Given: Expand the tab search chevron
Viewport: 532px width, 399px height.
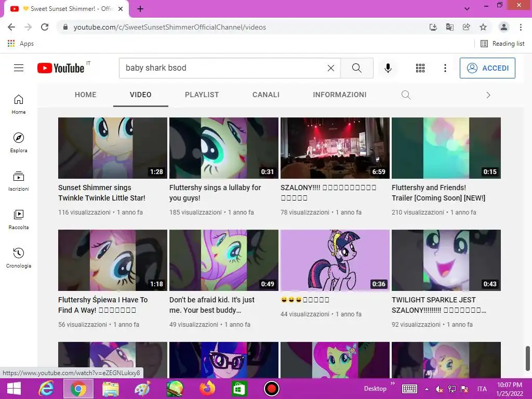Looking at the screenshot, I should coord(467,9).
